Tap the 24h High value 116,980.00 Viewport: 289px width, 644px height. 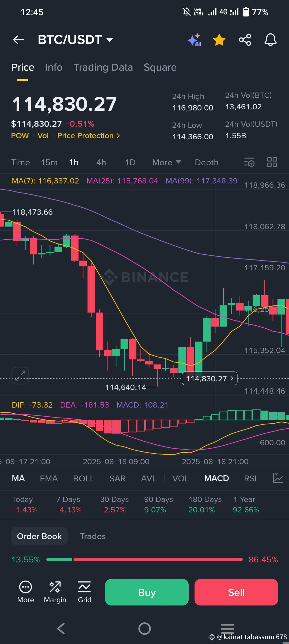pos(193,108)
